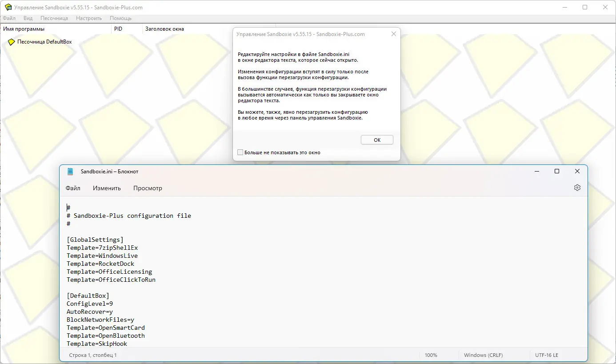
Task: Open the Изменить menu in Notepad
Action: tap(107, 188)
